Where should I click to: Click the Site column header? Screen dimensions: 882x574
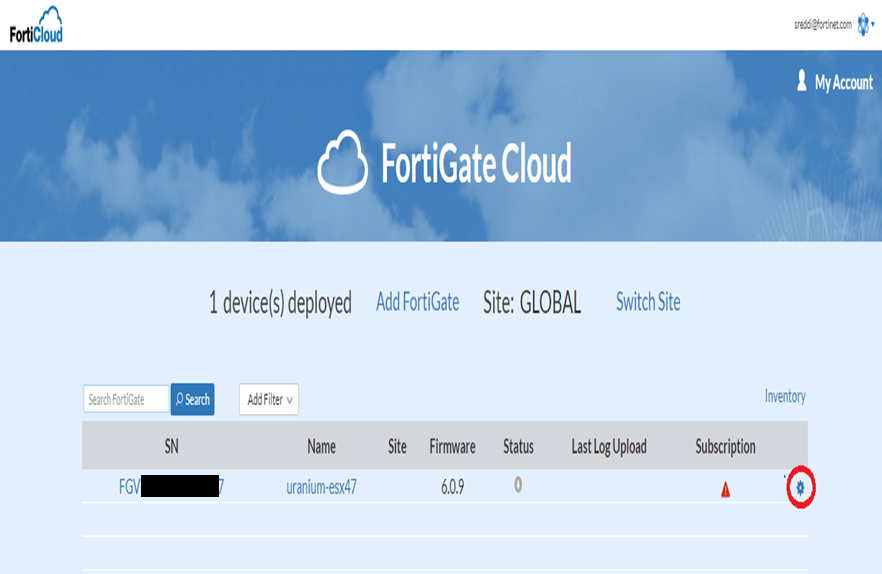397,447
